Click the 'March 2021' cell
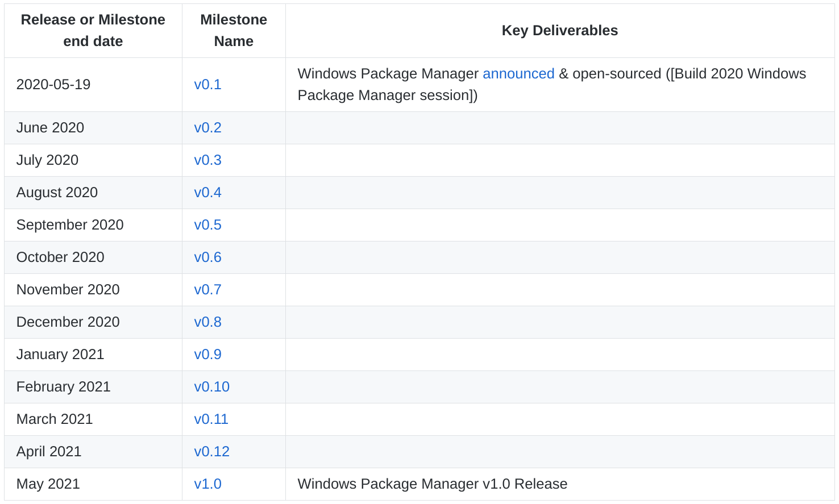The image size is (839, 504). (x=93, y=419)
